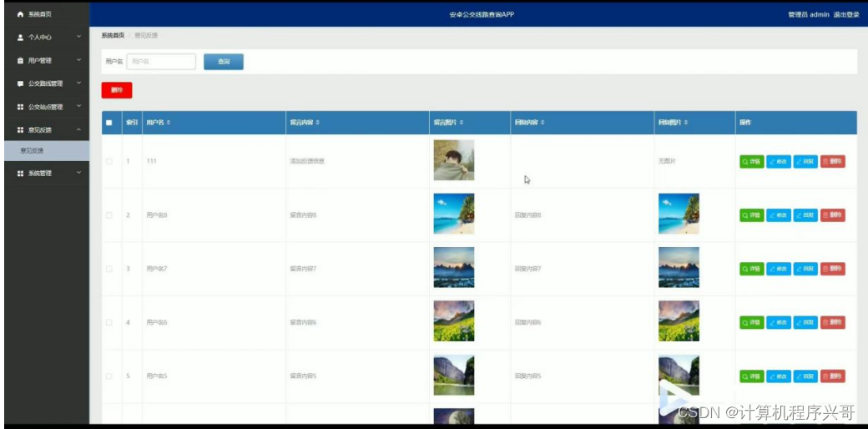Click the blue 查询 search button

[x=224, y=62]
